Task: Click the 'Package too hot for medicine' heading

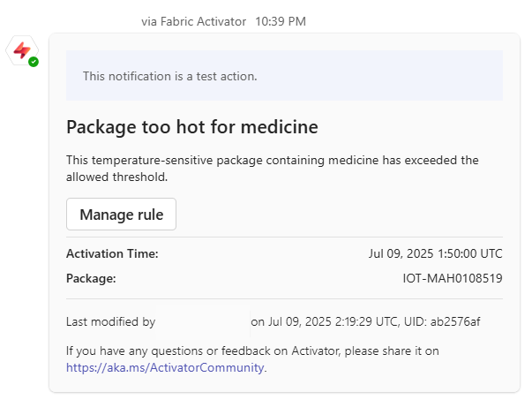Action: tap(192, 127)
